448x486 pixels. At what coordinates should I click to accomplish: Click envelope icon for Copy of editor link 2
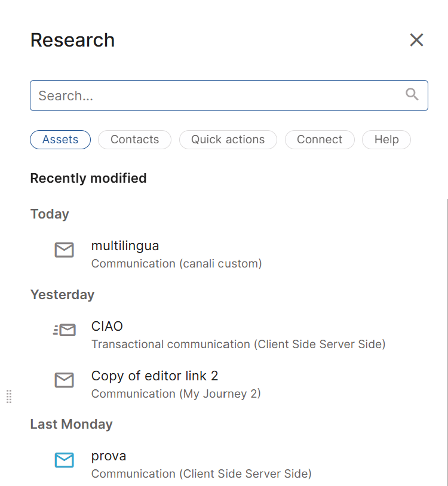click(65, 380)
